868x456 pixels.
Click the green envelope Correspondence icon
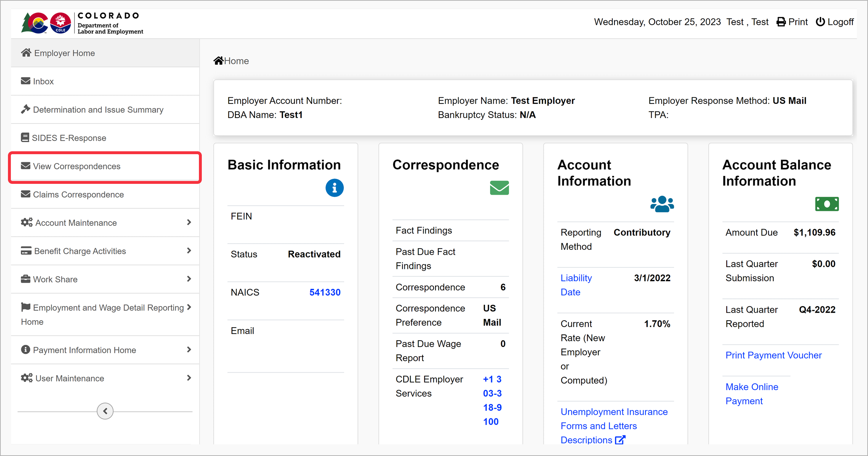499,188
